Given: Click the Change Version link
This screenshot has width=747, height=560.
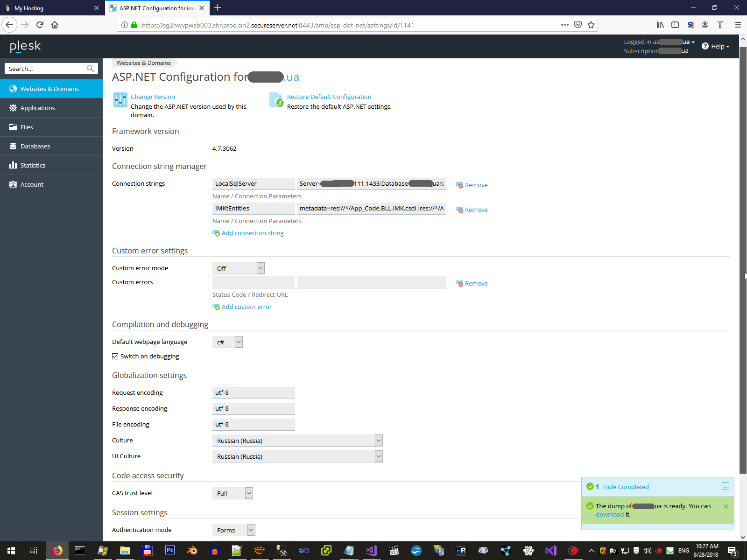Looking at the screenshot, I should pos(153,97).
